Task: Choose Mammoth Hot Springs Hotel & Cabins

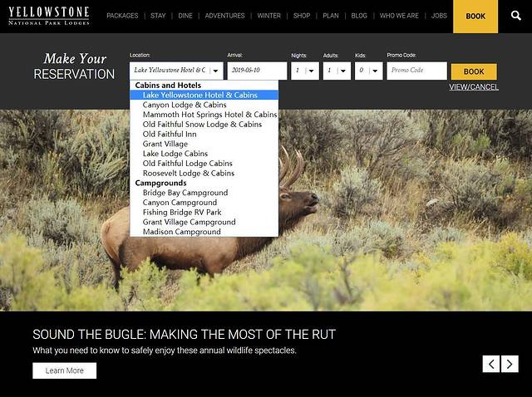Action: point(209,115)
